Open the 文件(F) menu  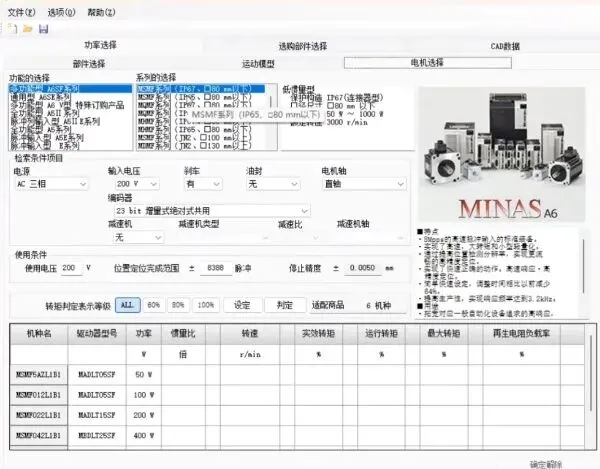pos(21,13)
